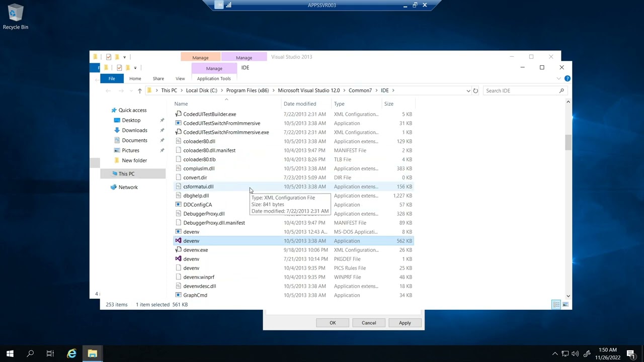Open the View ribbon tab

(x=180, y=78)
